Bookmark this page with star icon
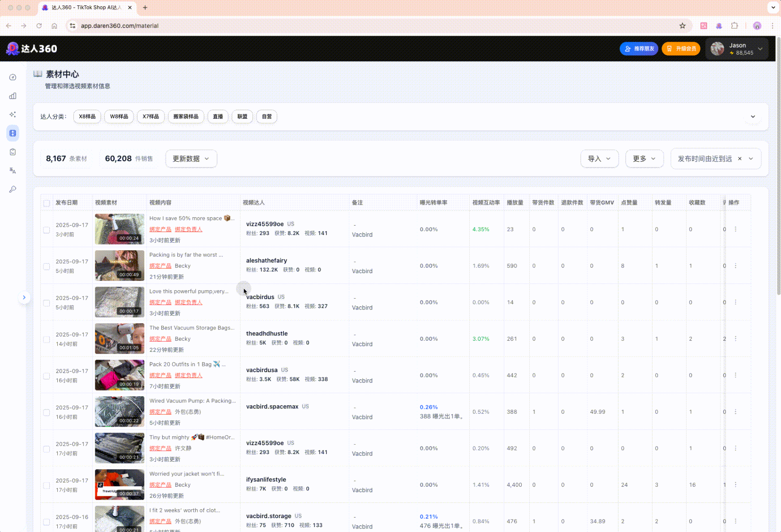Viewport: 781px width, 532px height. pos(682,26)
